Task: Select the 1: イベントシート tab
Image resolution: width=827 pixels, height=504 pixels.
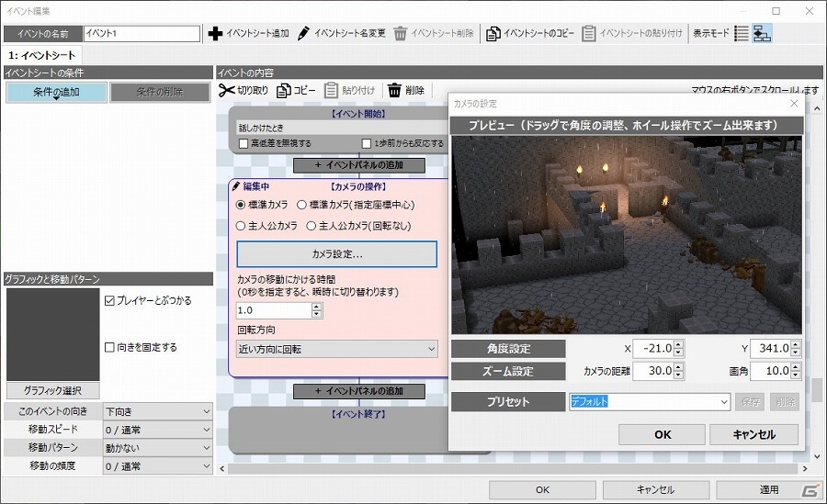Action: tap(41, 55)
